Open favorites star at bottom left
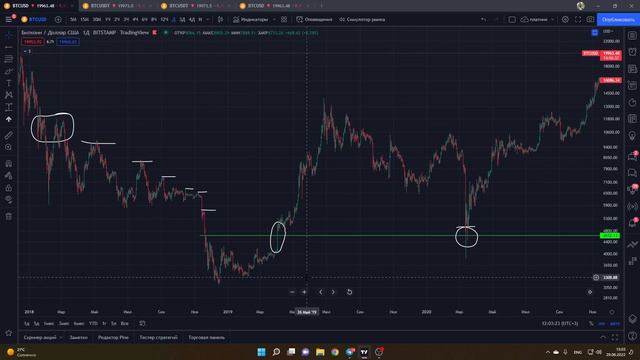The width and height of the screenshot is (640, 360). (9, 333)
